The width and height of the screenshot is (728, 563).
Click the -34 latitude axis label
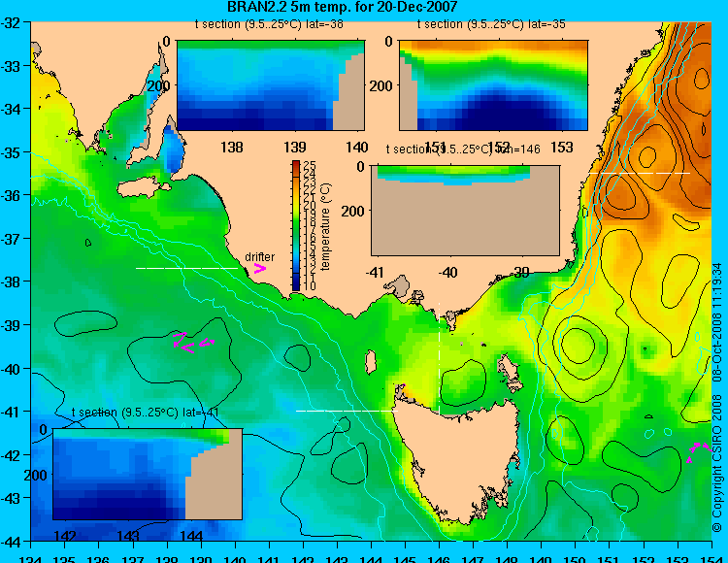coord(11,109)
